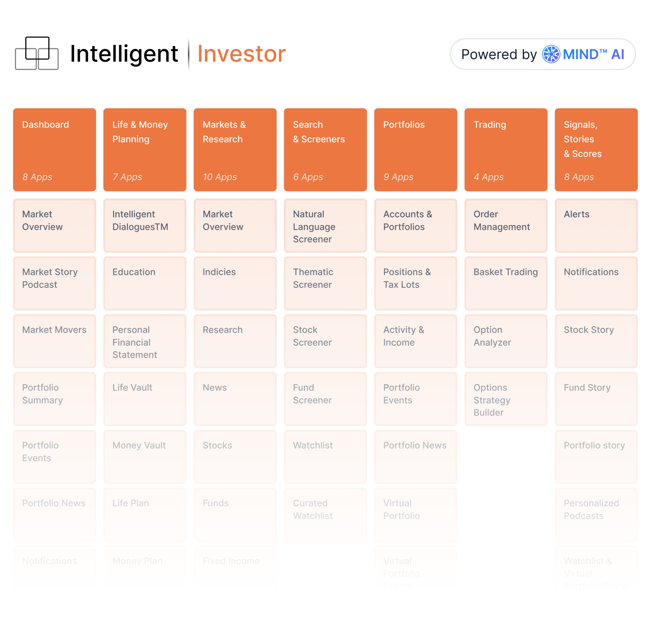Click the Personal Financial Statement card
The width and height of the screenshot is (651, 644).
144,341
